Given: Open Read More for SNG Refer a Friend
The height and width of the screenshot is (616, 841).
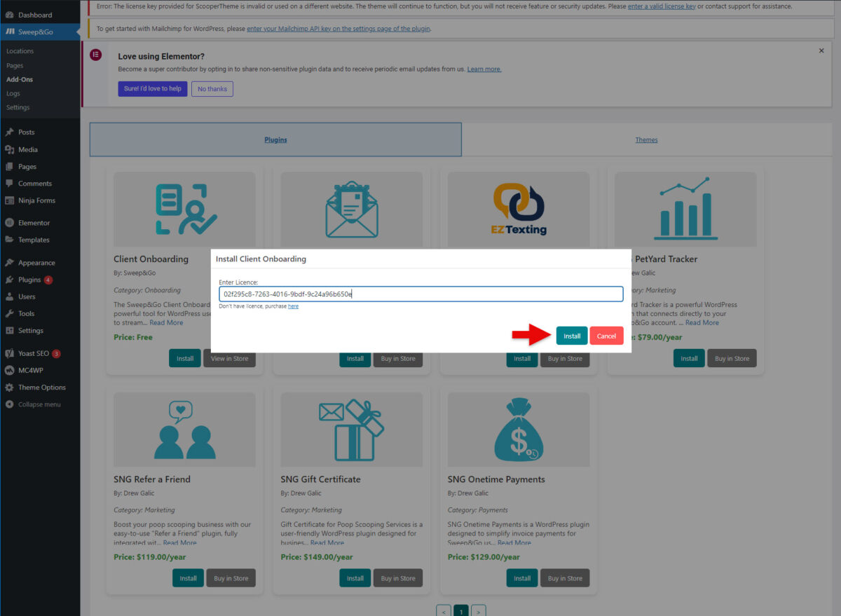Looking at the screenshot, I should click(x=179, y=542).
